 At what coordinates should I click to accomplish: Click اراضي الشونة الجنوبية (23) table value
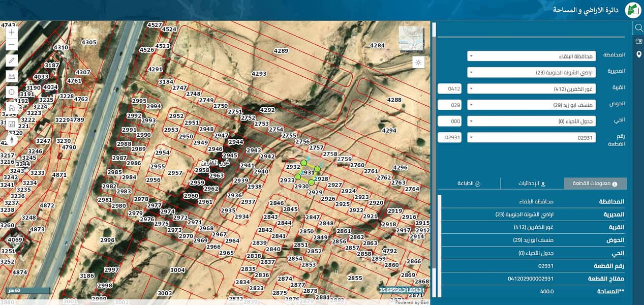pyautogui.click(x=525, y=215)
